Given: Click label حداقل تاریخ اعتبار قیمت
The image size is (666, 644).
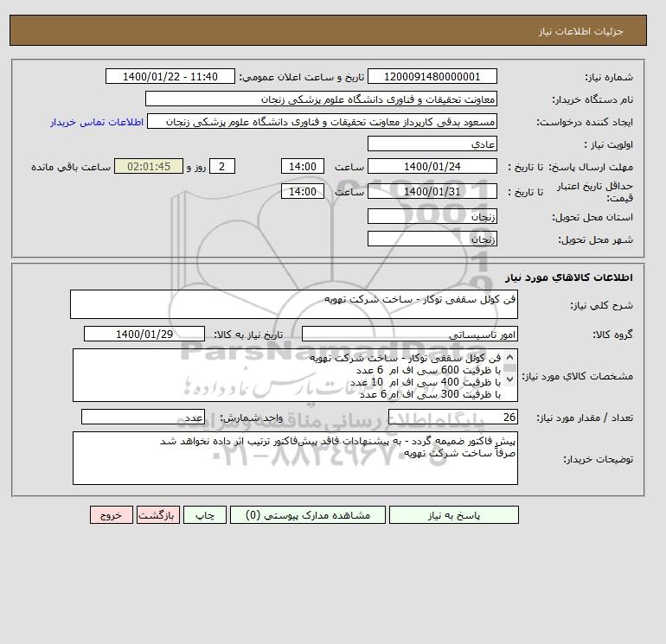Looking at the screenshot, I should pos(595,192).
